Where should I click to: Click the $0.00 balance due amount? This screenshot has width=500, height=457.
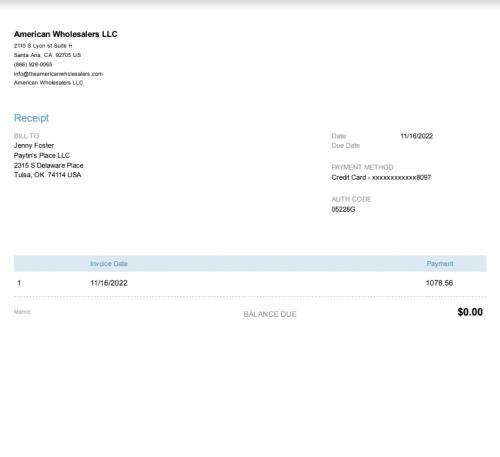point(470,312)
